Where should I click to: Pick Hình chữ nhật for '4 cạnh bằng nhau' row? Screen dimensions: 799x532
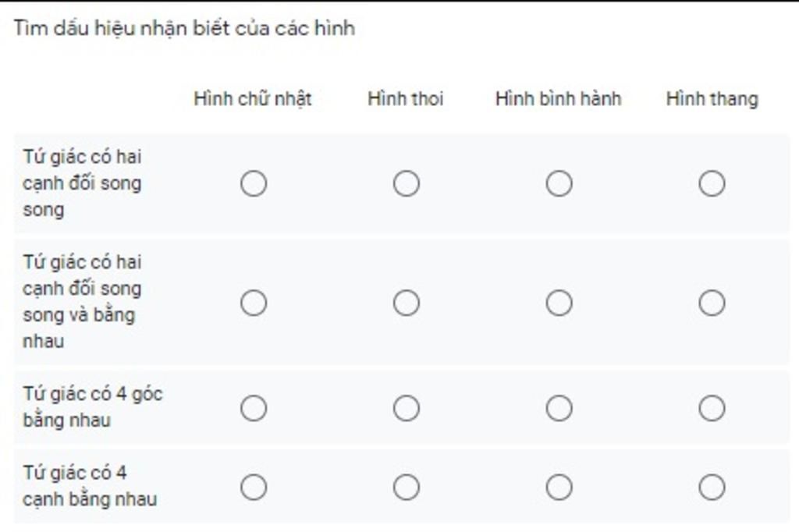coord(254,487)
